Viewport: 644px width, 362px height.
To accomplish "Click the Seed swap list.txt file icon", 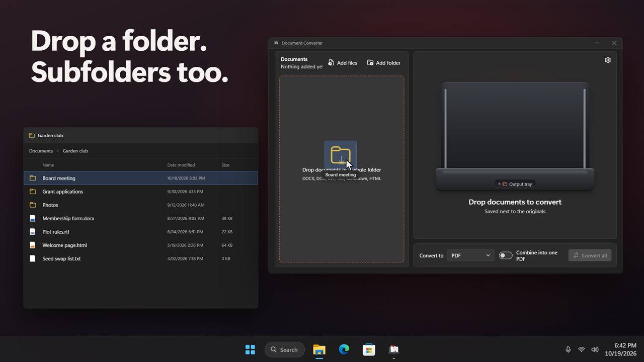I will coord(33,258).
